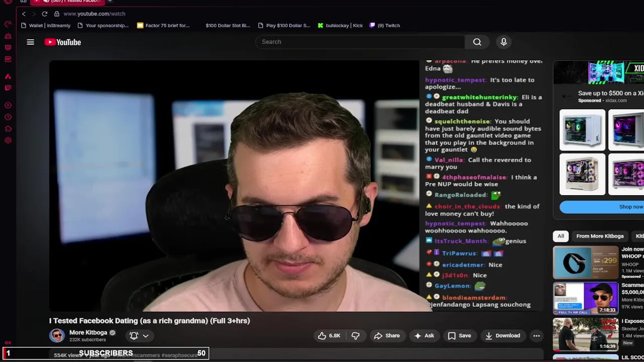Click the xidax.com sponsored link text

(616, 101)
